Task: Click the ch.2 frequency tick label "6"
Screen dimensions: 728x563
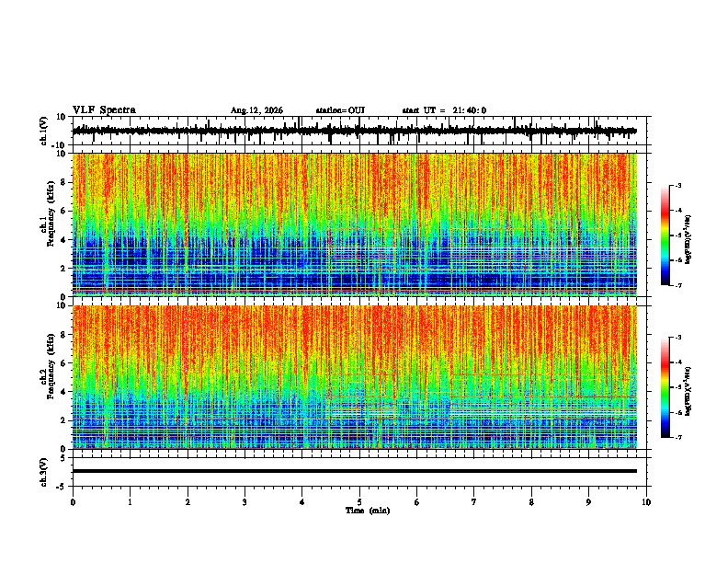Action: click(63, 363)
